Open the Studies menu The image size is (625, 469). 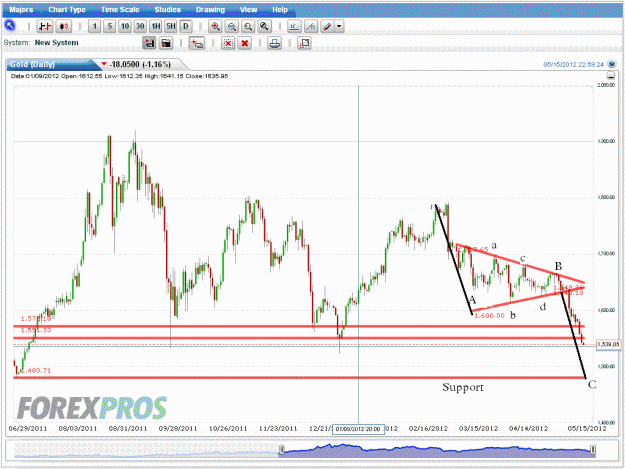click(x=167, y=10)
